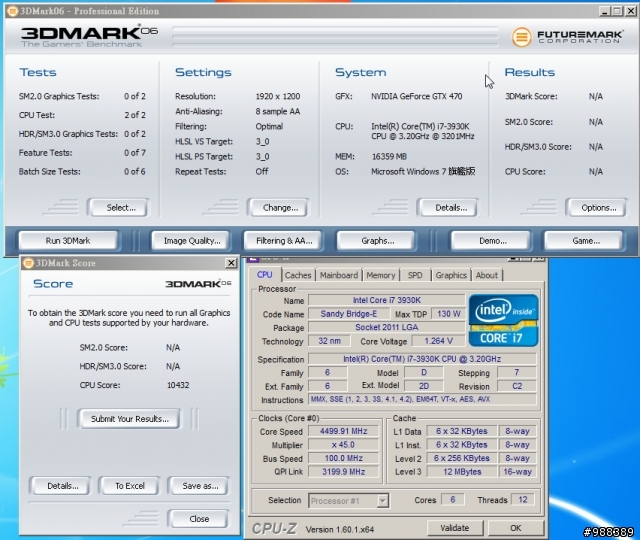640x540 pixels.
Task: Switch to the Caches tab in CPU-Z
Action: click(298, 275)
